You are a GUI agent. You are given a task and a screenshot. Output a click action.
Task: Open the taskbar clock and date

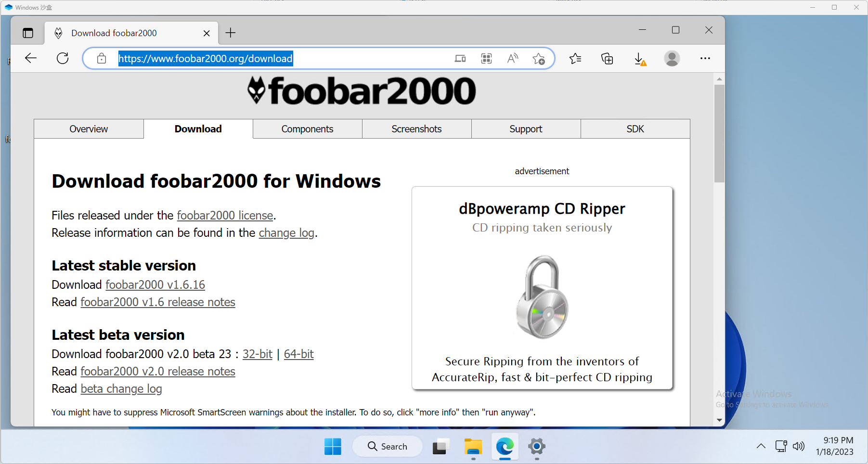[x=835, y=446]
